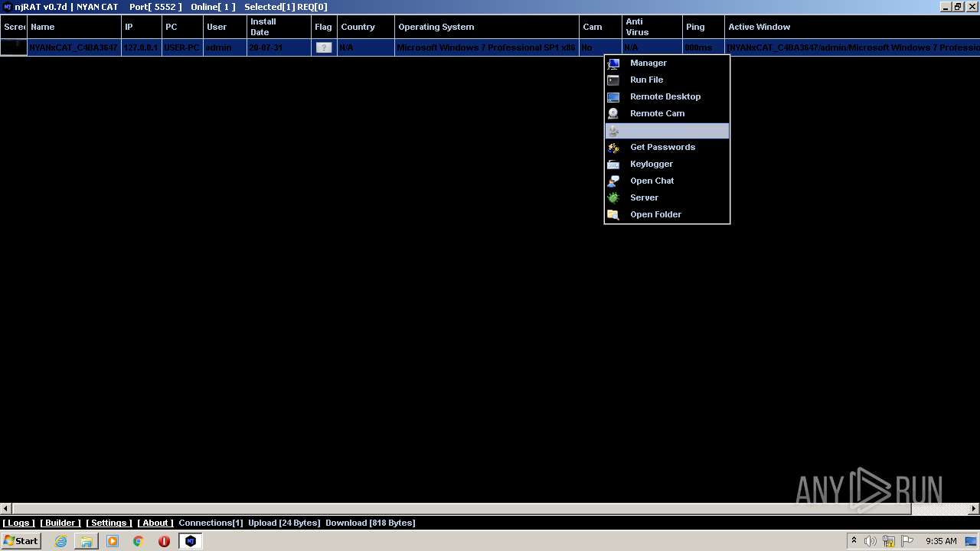Click the 127.0.0.1 IP cell
The image size is (980, 551).
pos(141,47)
